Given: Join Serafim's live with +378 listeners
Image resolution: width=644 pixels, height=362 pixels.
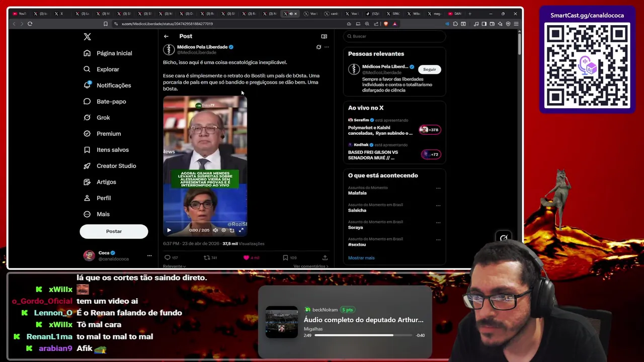Looking at the screenshot, I should (x=431, y=130).
